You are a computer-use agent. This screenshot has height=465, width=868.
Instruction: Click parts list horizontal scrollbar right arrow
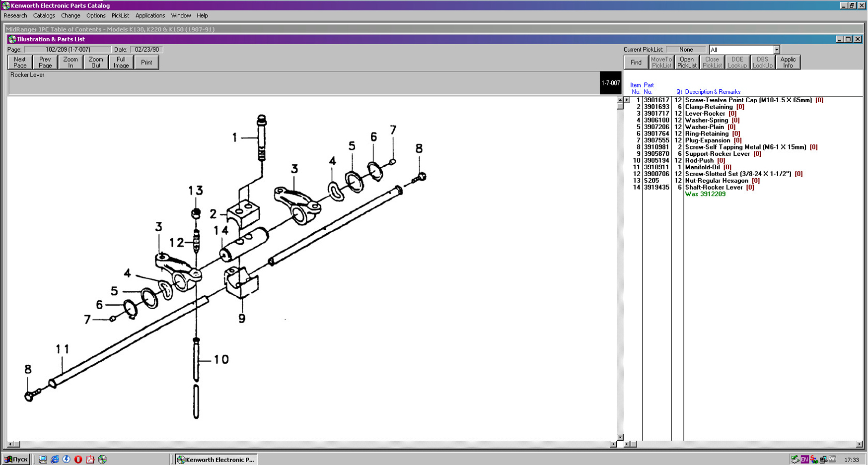tap(859, 444)
